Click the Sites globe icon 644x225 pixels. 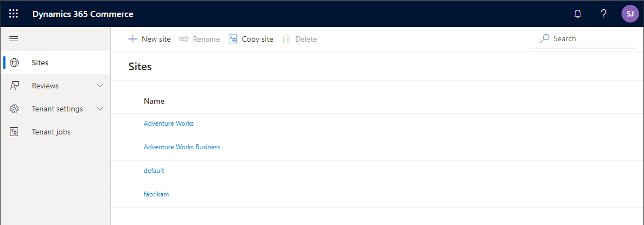point(14,63)
